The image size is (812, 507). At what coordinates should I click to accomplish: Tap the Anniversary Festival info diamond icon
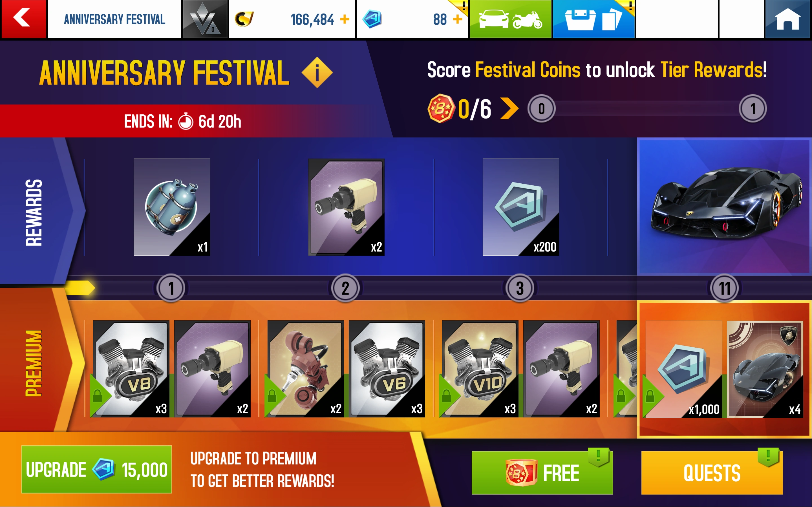tap(317, 72)
